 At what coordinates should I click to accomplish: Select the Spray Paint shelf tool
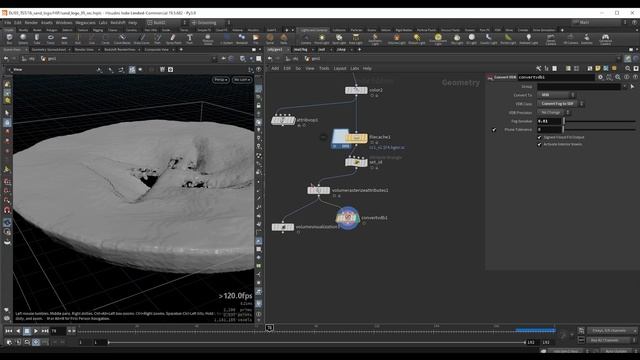click(x=173, y=38)
